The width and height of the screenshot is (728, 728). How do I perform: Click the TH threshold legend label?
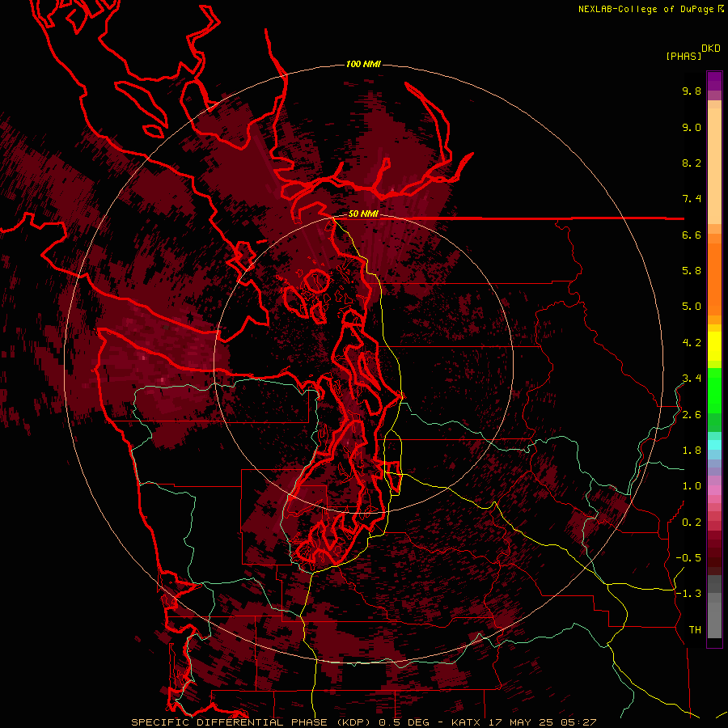695,630
